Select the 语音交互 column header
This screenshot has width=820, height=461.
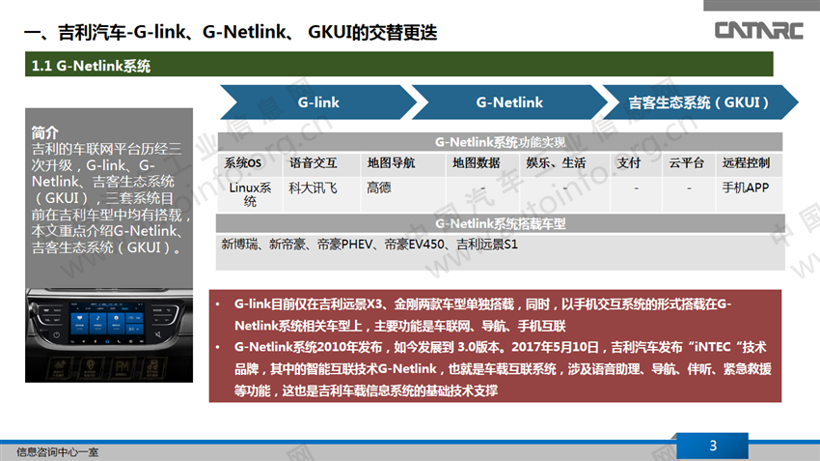coord(322,164)
